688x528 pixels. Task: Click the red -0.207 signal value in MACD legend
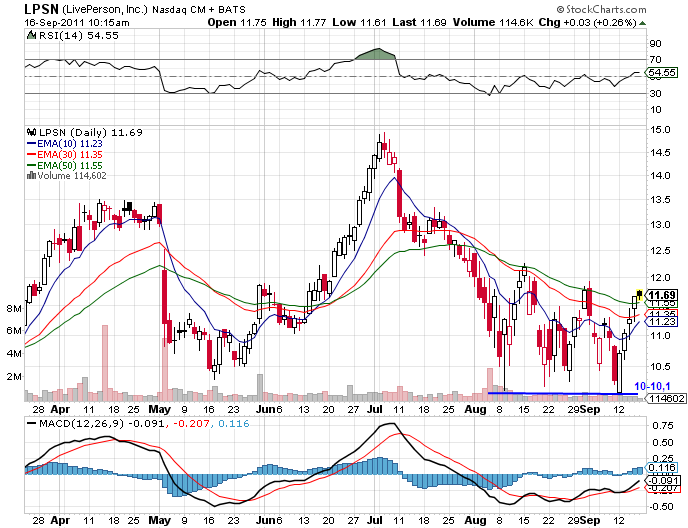(191, 424)
